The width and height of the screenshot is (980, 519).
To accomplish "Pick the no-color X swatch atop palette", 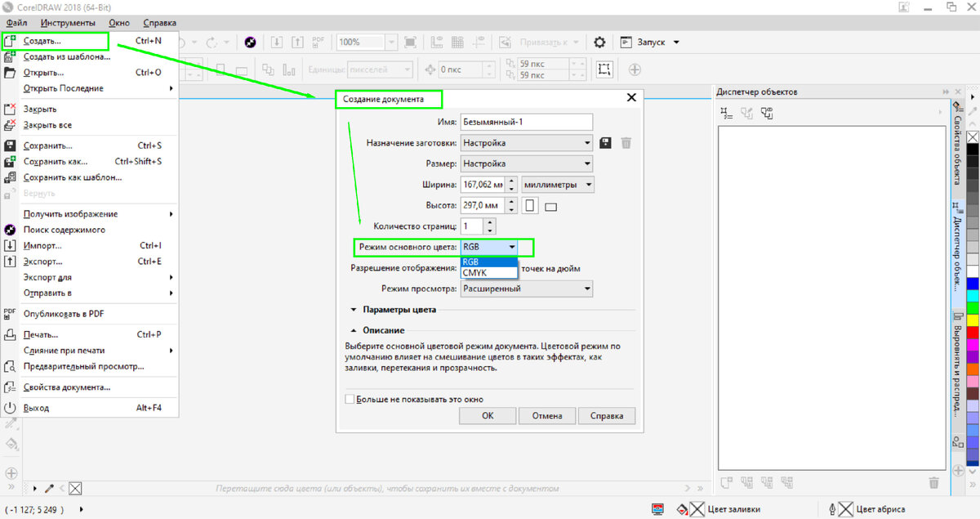I will click(973, 136).
